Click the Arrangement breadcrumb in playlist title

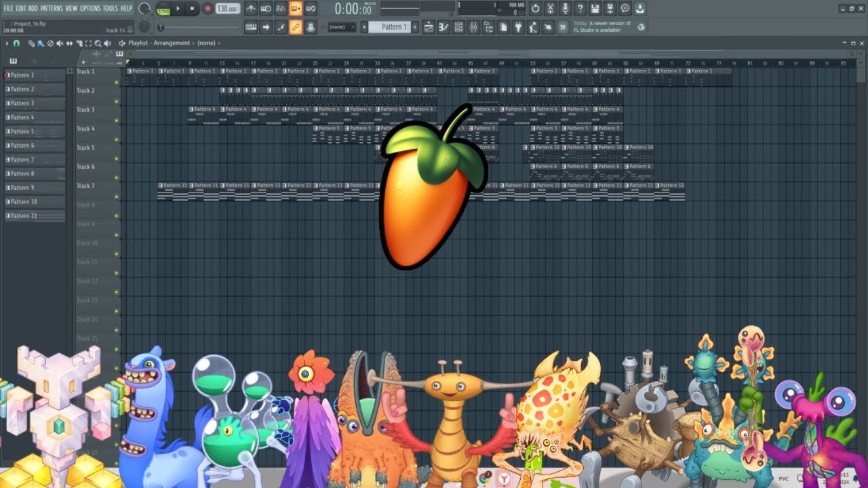(x=173, y=43)
